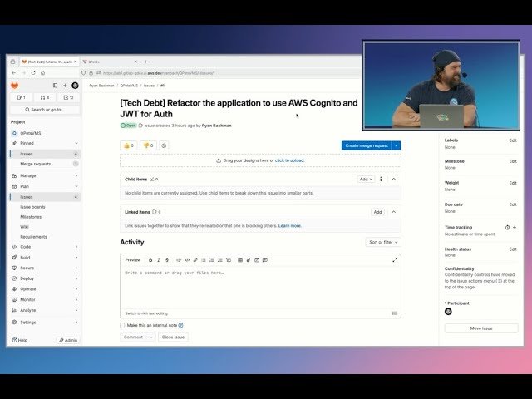The height and width of the screenshot is (399, 532).
Task: Open Create merge request dropdown arrow
Action: pyautogui.click(x=396, y=145)
